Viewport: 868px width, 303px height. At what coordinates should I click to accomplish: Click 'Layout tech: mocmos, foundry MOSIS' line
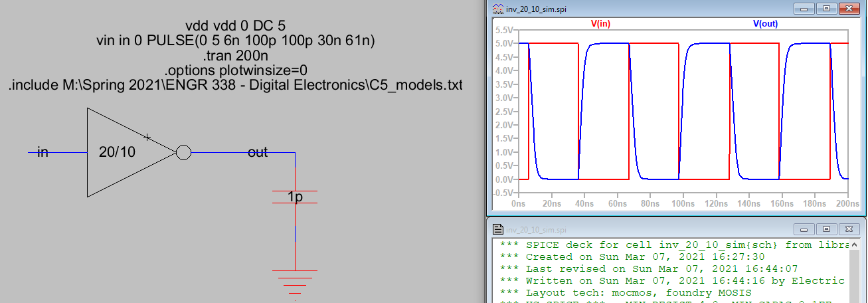[x=626, y=292]
